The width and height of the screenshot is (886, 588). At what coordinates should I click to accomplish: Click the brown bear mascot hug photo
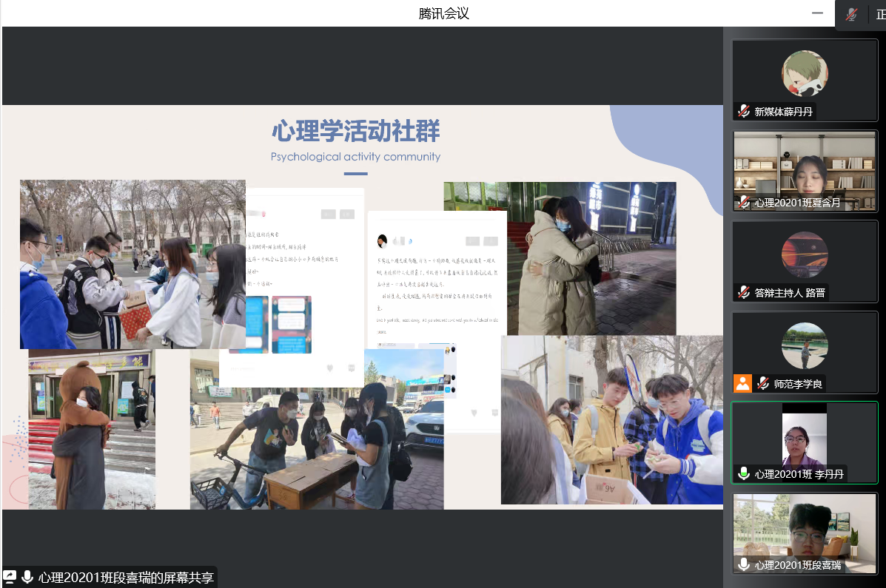pyautogui.click(x=92, y=429)
